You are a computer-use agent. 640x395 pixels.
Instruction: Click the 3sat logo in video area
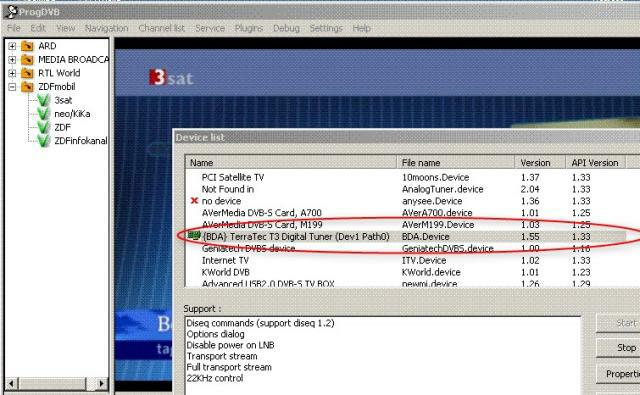[171, 78]
